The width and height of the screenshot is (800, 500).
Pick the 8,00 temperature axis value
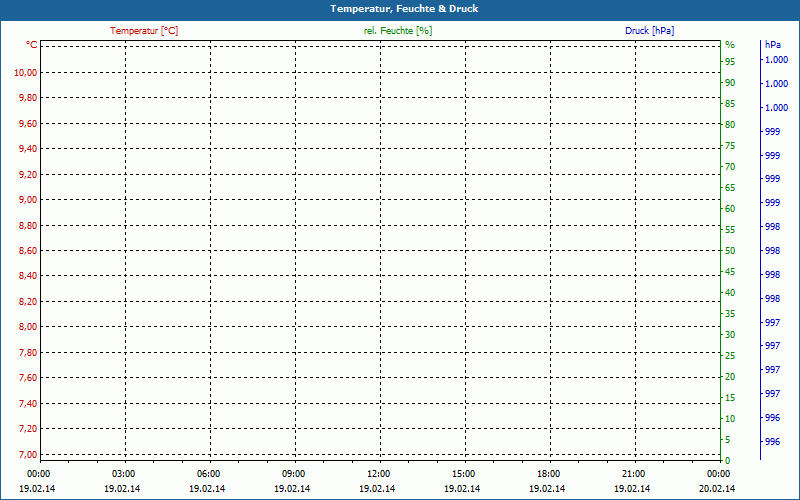25,327
